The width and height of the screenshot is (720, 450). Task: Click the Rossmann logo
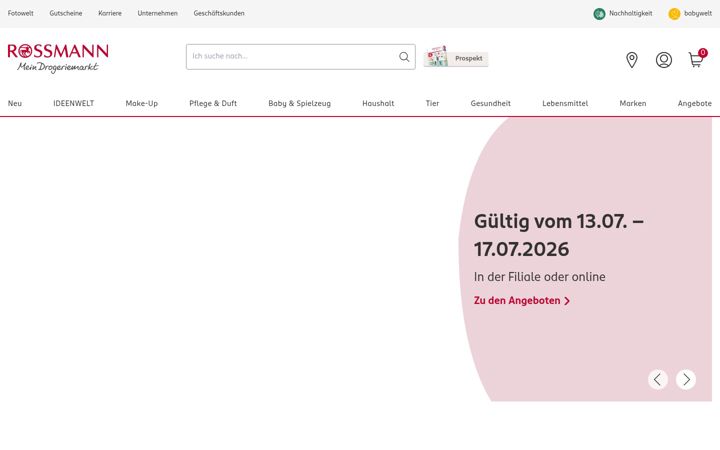point(58,58)
